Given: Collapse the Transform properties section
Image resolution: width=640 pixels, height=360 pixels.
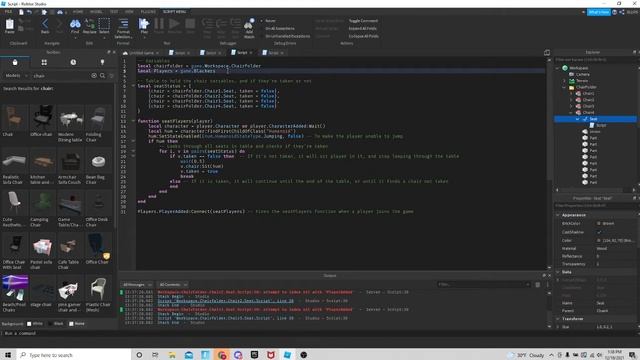Looking at the screenshot, I should (558, 319).
